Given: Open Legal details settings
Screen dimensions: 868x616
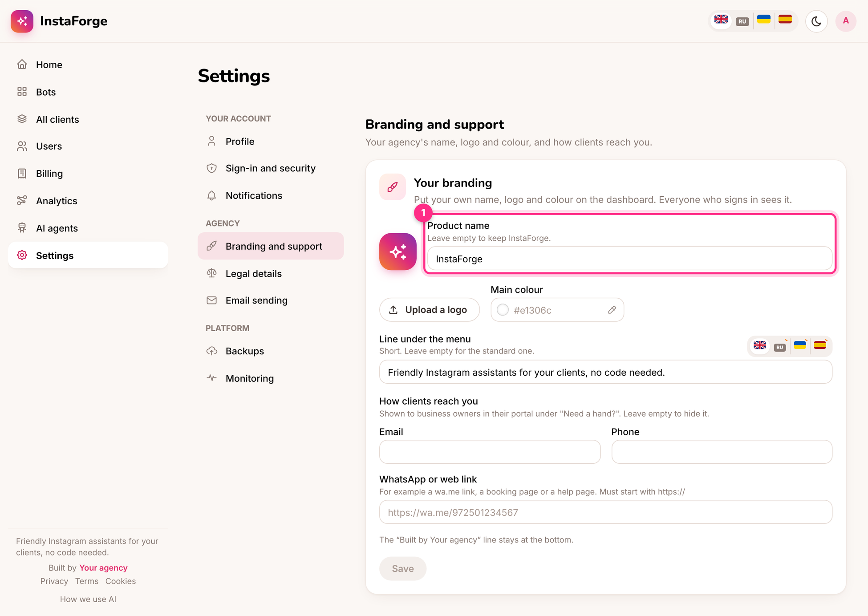Looking at the screenshot, I should (271, 273).
